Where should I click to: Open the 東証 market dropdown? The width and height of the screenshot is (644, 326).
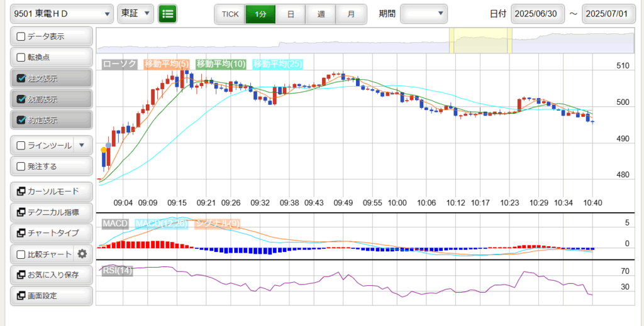pos(136,14)
